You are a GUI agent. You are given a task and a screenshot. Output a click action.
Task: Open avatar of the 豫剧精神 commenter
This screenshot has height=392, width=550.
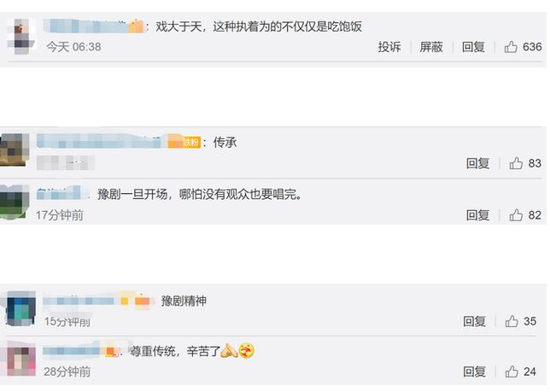coord(19,308)
